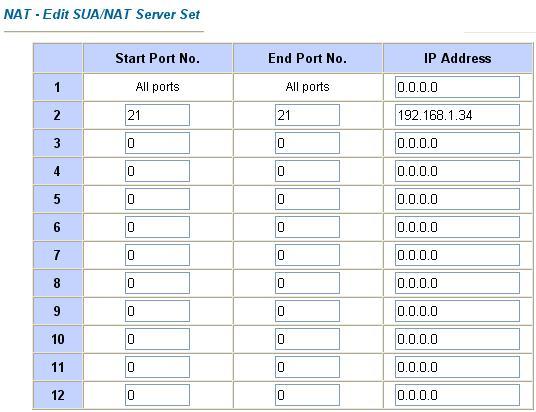
Task: Click the IP Address field in row 9
Action: (x=457, y=311)
